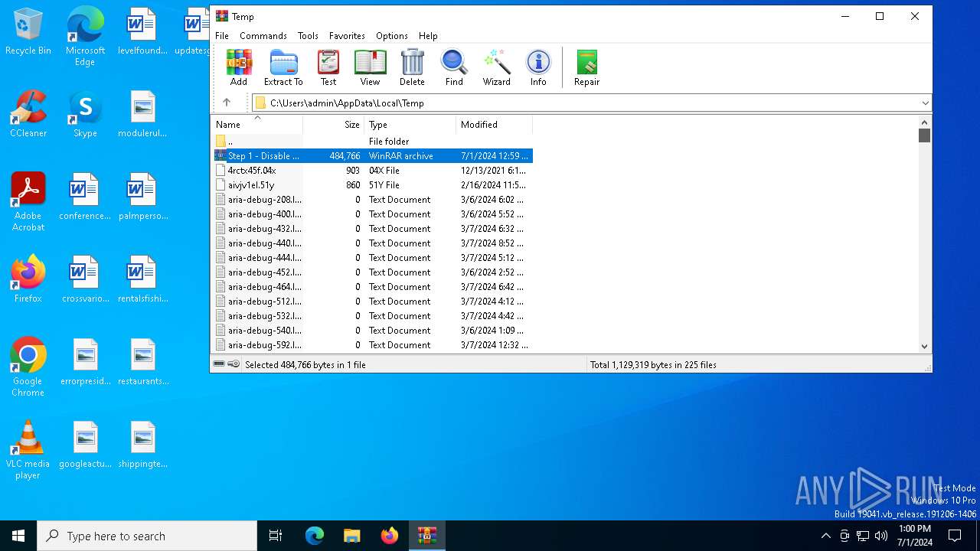Click the Windows Start button
Viewport: 980px width, 551px height.
[x=18, y=536]
